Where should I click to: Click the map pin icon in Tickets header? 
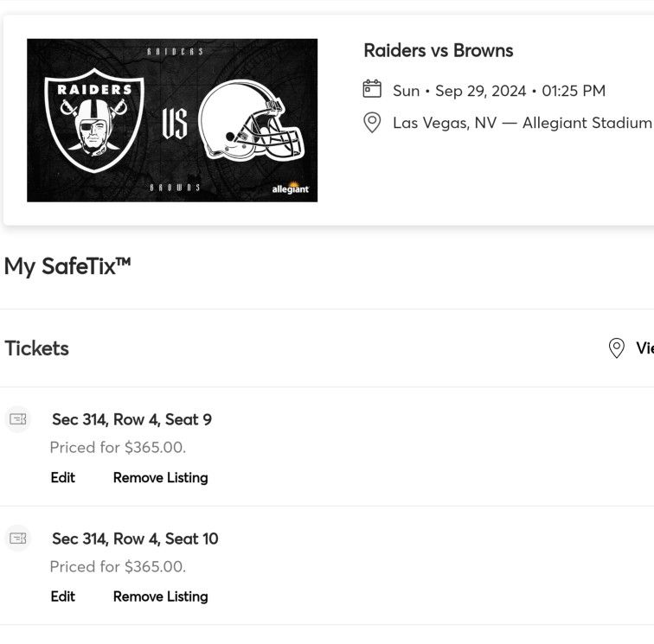pyautogui.click(x=617, y=348)
